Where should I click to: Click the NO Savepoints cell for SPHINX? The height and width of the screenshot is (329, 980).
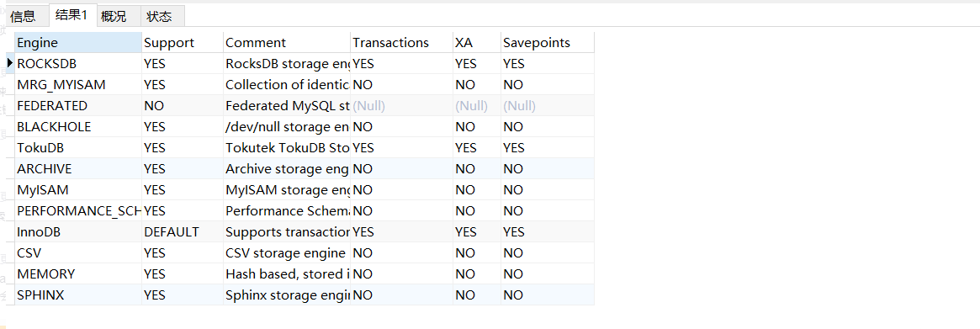tap(548, 295)
